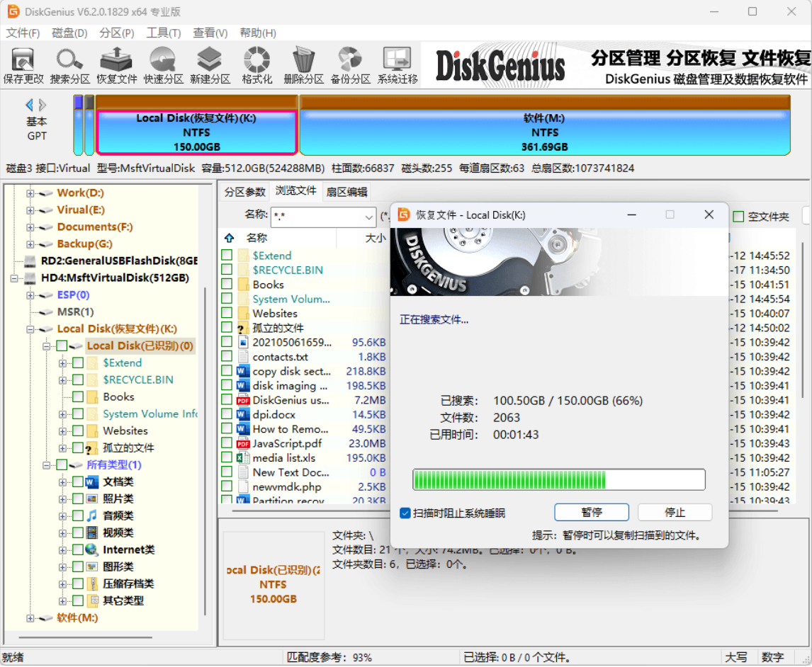
Task: Expand the ESP(0) partition node
Action: click(30, 295)
